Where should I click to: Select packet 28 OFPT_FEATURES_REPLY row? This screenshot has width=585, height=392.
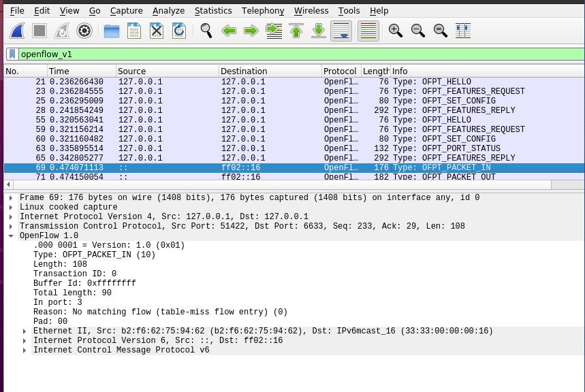[x=294, y=110]
